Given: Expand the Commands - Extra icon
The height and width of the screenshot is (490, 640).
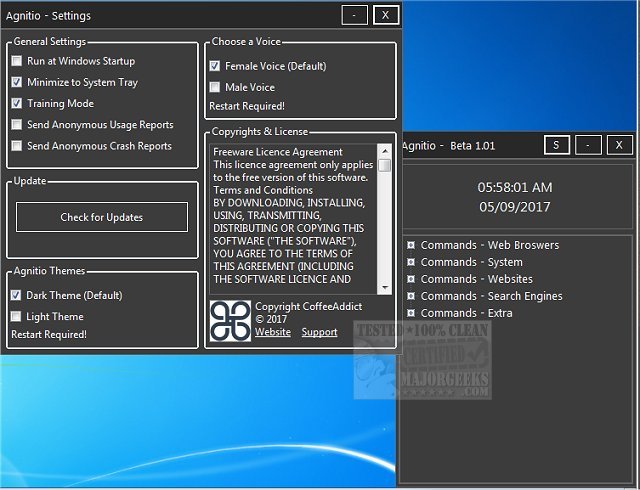Looking at the screenshot, I should [411, 313].
